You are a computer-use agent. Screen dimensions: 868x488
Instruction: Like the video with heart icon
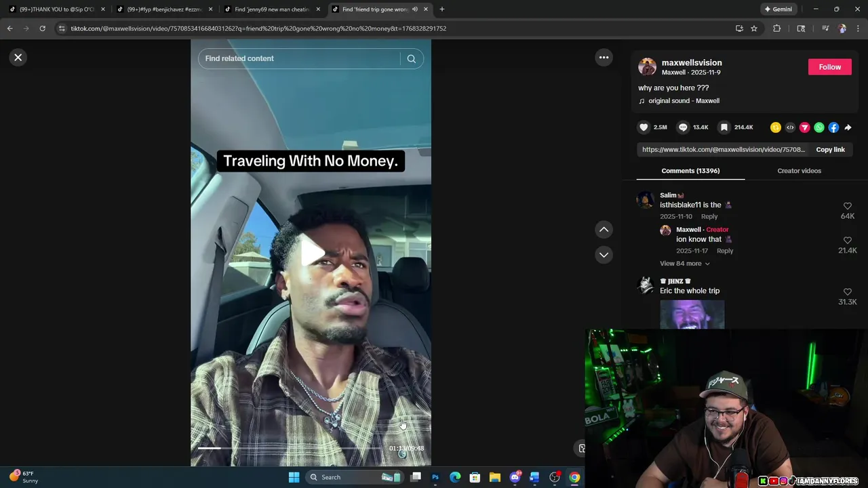click(x=644, y=127)
